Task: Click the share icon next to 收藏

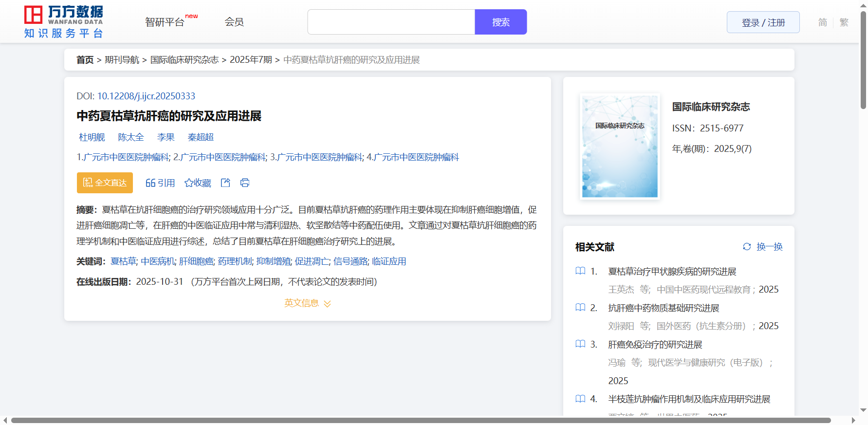Action: [225, 183]
